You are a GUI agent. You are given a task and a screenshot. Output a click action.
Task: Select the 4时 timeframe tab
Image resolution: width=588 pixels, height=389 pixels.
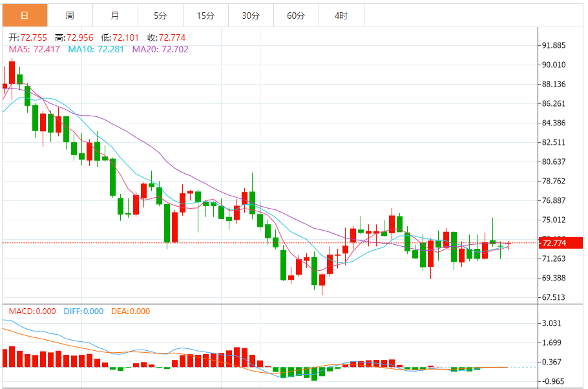(x=341, y=16)
